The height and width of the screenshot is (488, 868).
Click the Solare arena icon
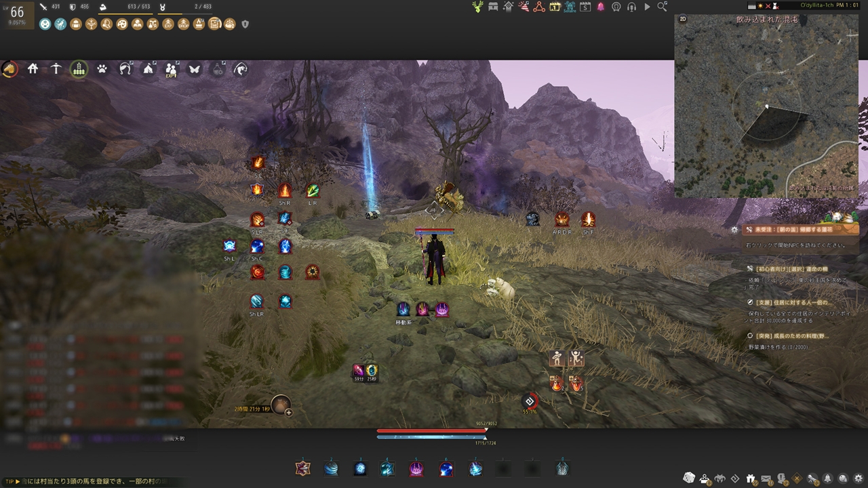coord(570,7)
